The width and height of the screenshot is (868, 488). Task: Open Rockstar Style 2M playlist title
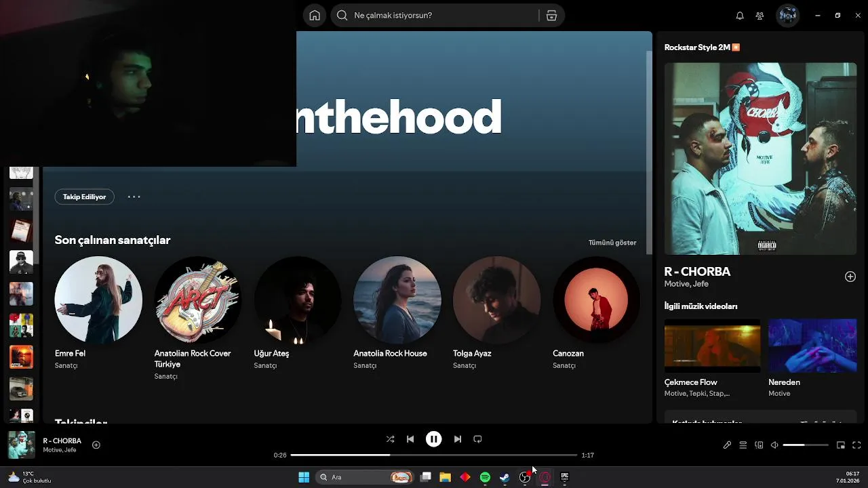coord(702,47)
